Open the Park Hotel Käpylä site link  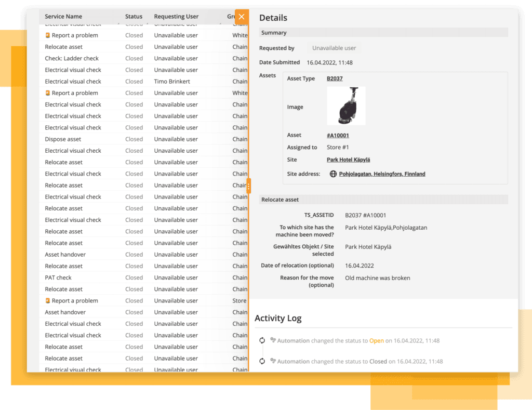tap(348, 160)
